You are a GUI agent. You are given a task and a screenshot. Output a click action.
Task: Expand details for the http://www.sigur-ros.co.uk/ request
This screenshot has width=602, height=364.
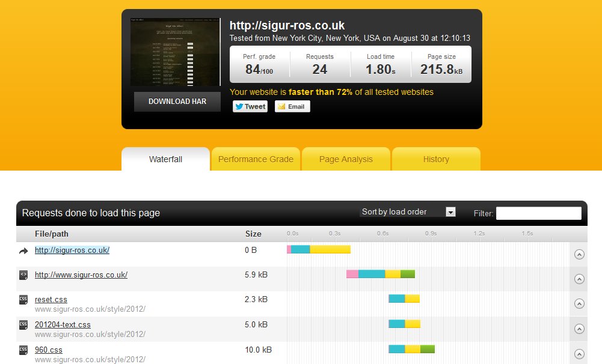coord(579,279)
